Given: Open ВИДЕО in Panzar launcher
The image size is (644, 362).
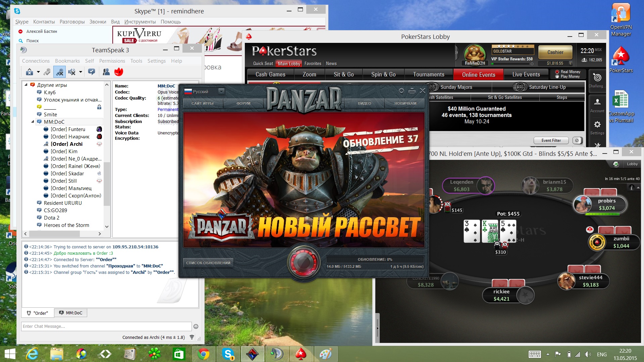Looking at the screenshot, I should tap(364, 103).
